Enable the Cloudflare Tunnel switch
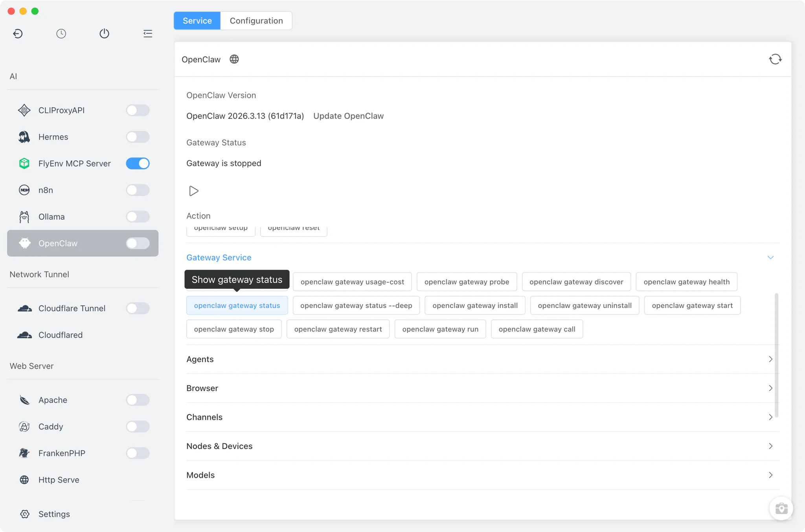Screen dimensions: 805x532 click(x=138, y=308)
